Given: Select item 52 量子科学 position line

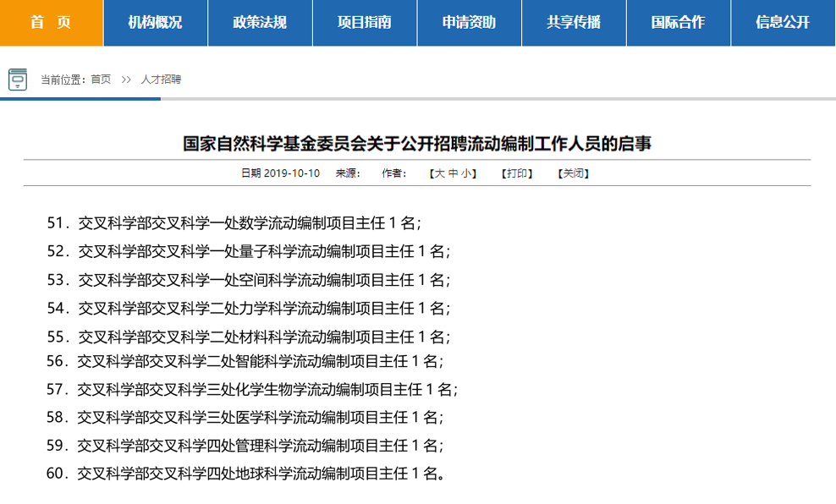Looking at the screenshot, I should tap(249, 251).
